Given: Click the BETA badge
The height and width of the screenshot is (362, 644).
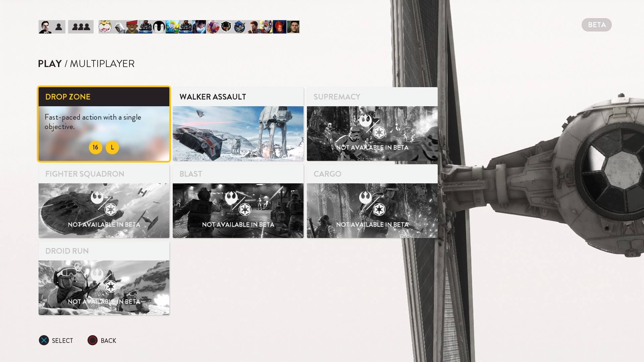Looking at the screenshot, I should [x=597, y=25].
